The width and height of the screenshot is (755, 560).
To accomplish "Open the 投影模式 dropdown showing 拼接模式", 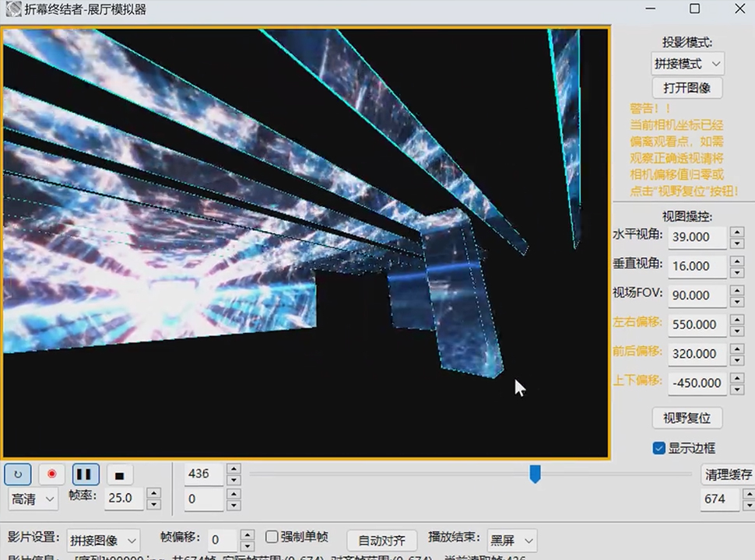I will click(x=687, y=63).
